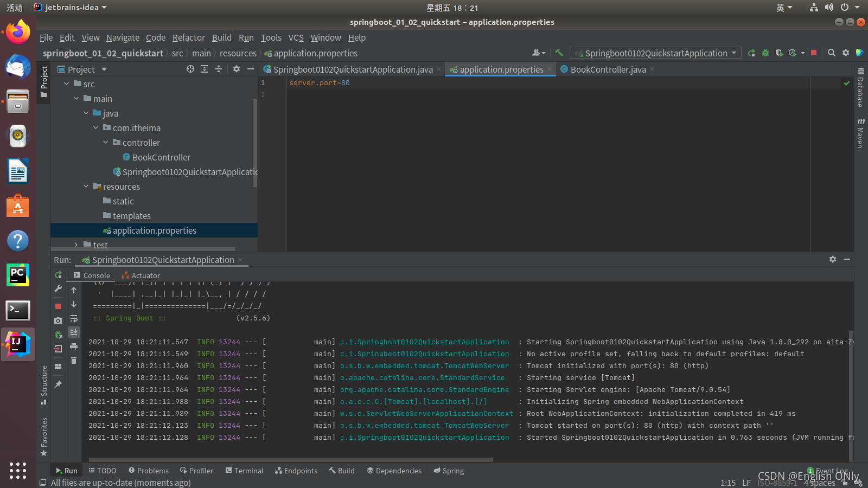Viewport: 868px width, 488px height.
Task: Toggle Favorites tool window side button
Action: pyautogui.click(x=44, y=436)
